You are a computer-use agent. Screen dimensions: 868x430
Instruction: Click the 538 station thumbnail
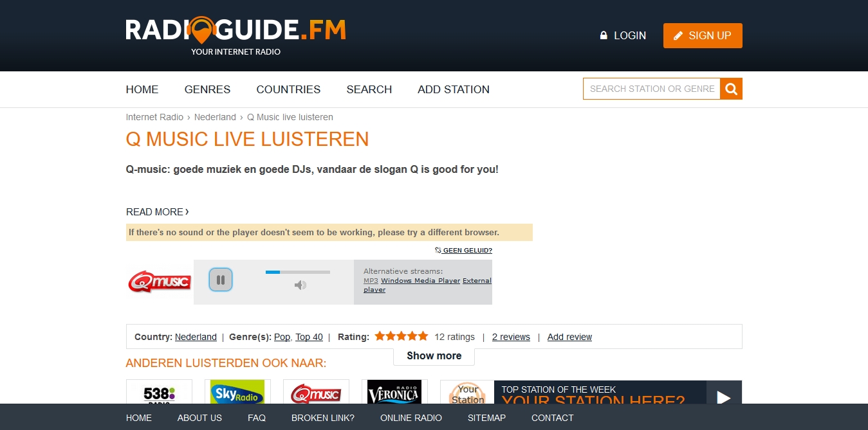[x=159, y=392]
